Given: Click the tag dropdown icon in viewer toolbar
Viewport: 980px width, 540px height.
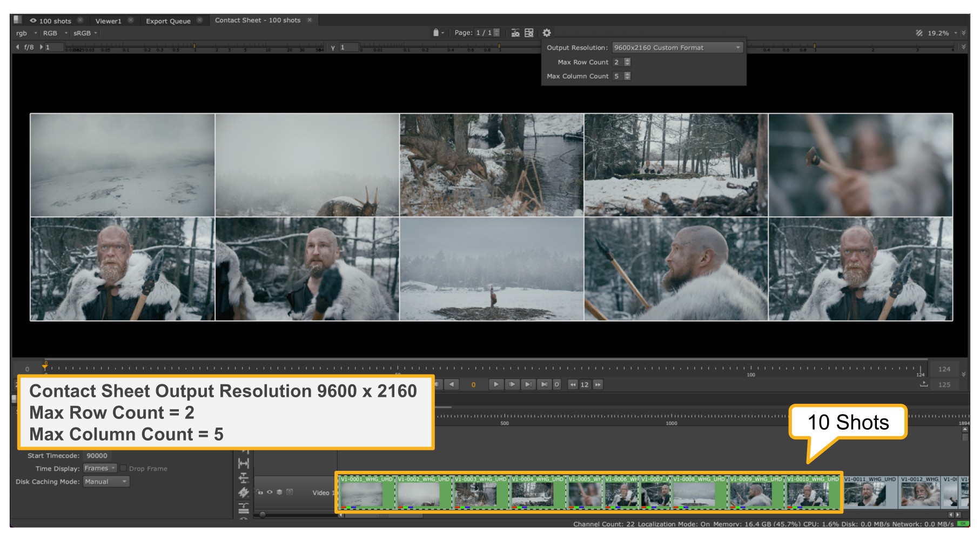Looking at the screenshot, I should click(x=438, y=33).
